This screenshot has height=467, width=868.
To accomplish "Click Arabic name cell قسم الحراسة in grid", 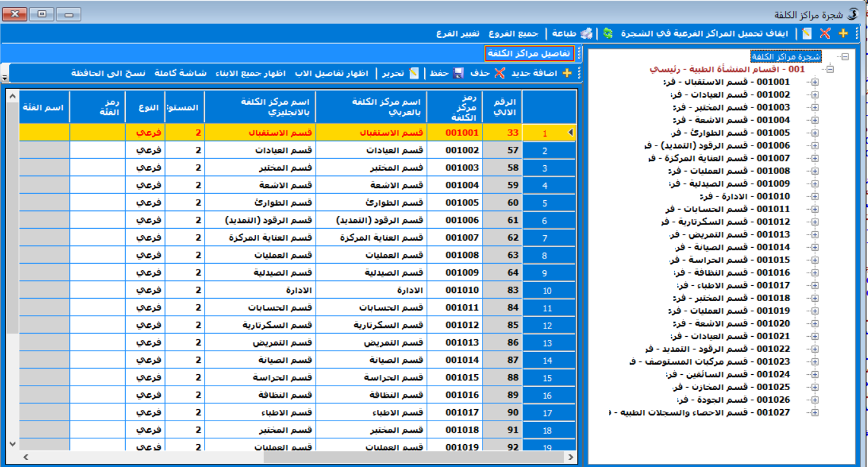I will [x=371, y=377].
